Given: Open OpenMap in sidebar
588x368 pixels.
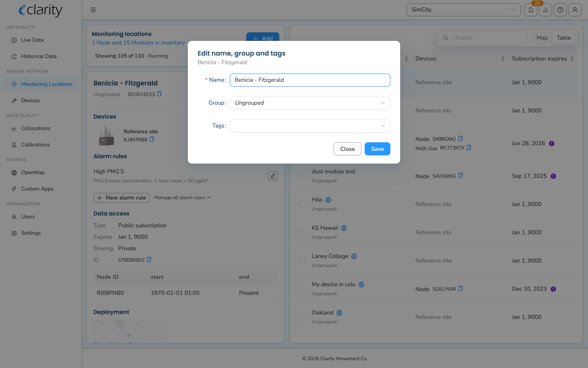Looking at the screenshot, I should click(41, 172).
